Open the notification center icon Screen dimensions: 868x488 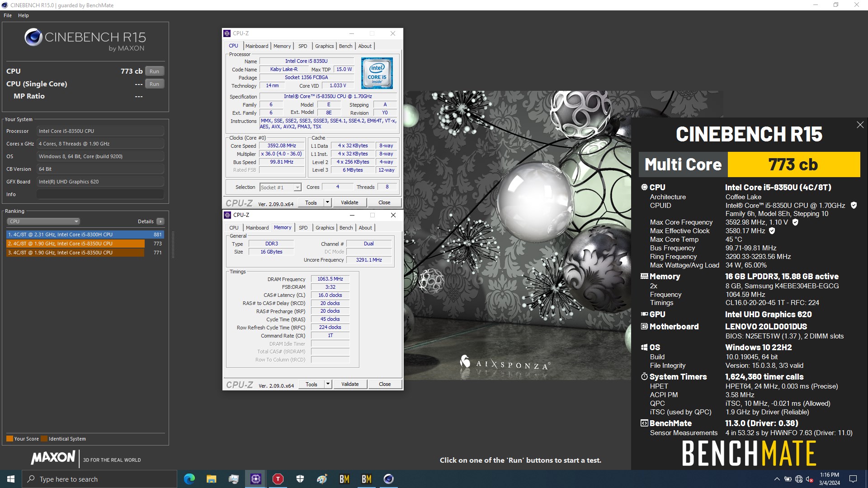pyautogui.click(x=853, y=479)
